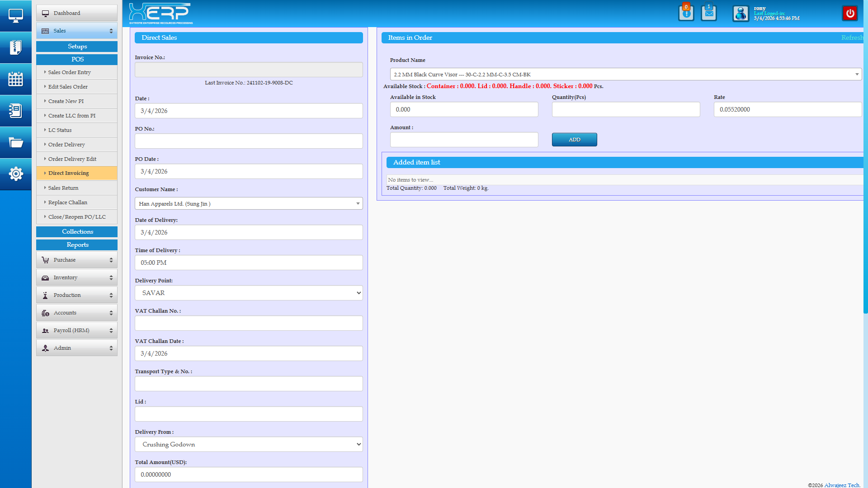Click the monitor icon in left sidebar
Viewport: 868px width, 488px height.
15,16
